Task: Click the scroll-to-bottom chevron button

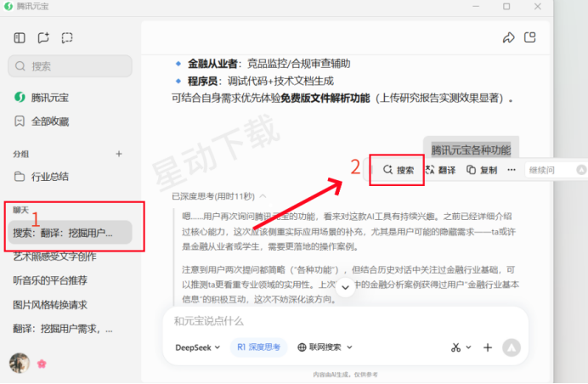Action: pyautogui.click(x=345, y=288)
